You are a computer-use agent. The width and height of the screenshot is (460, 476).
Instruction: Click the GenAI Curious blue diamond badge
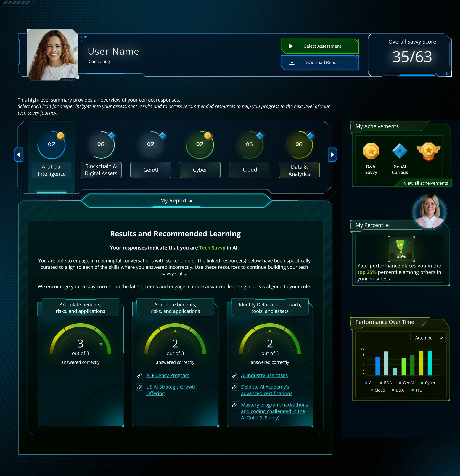[400, 151]
